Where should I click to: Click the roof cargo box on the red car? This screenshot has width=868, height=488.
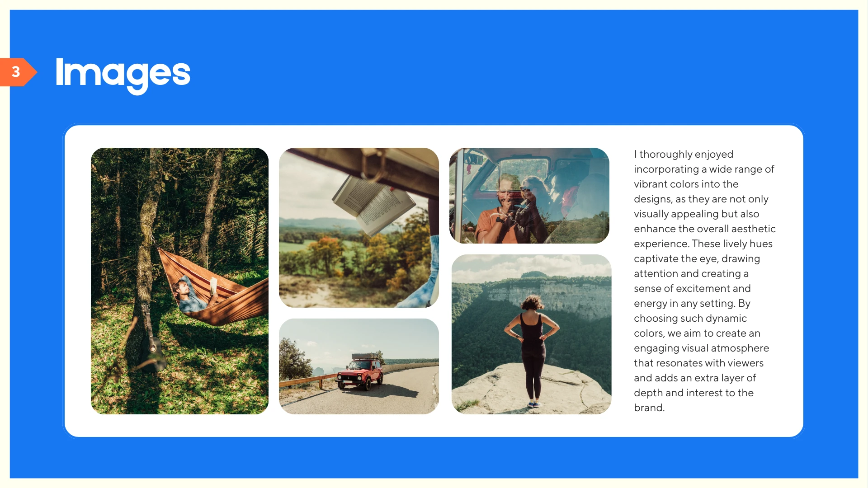coord(365,356)
